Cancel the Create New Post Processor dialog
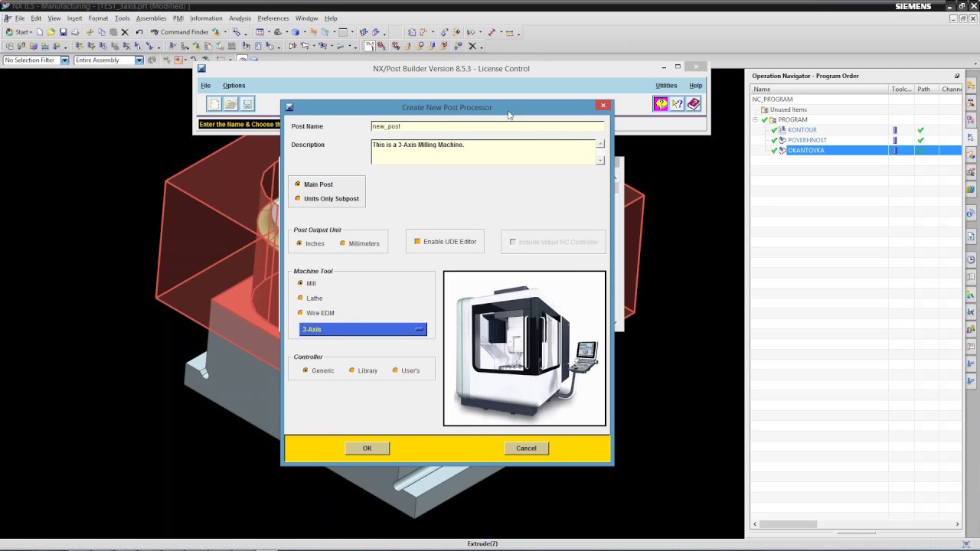Viewport: 980px width, 551px height. click(x=526, y=448)
